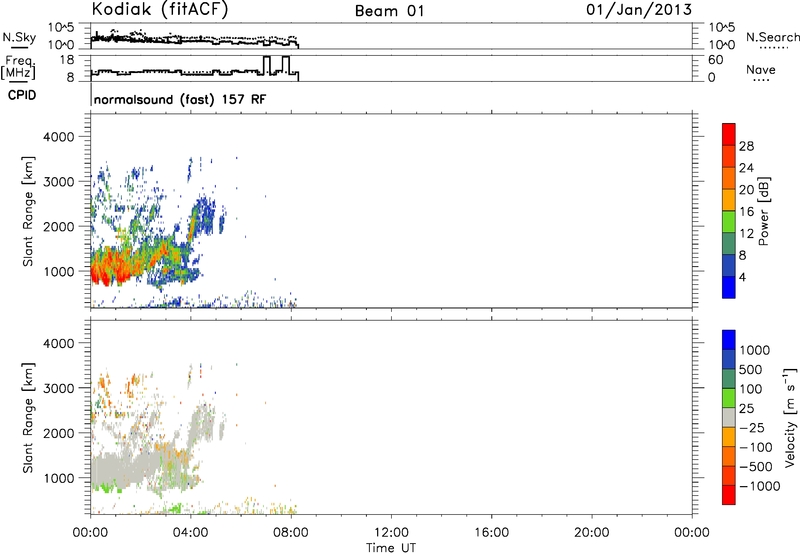Select the Velocity colorbar segment between 25 and 100
800x554 pixels.
click(x=729, y=398)
